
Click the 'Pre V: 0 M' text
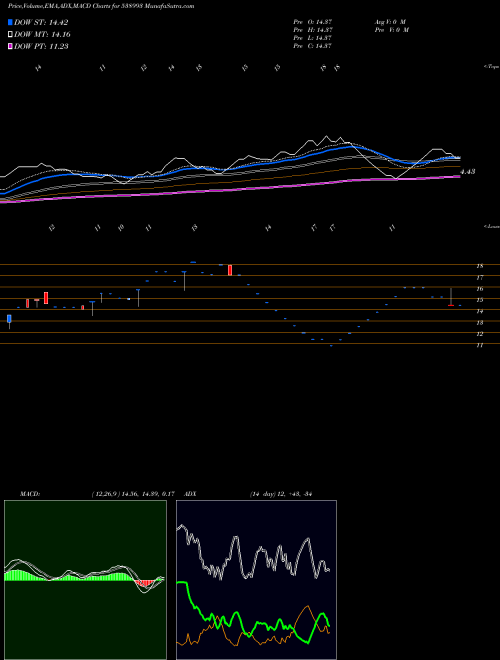point(393,30)
